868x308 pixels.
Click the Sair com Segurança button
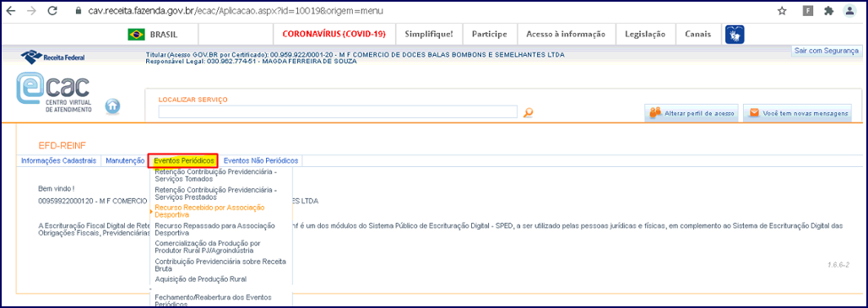pyautogui.click(x=826, y=51)
